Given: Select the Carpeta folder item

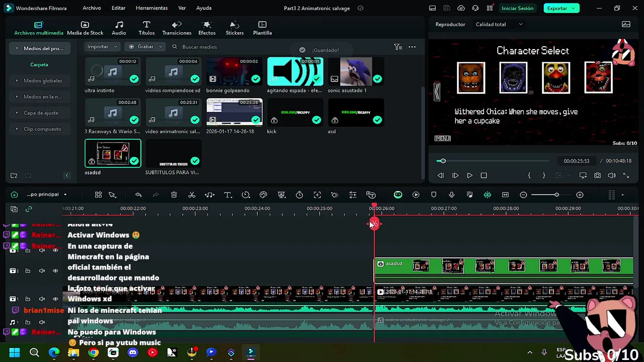Looking at the screenshot, I should pyautogui.click(x=39, y=64).
